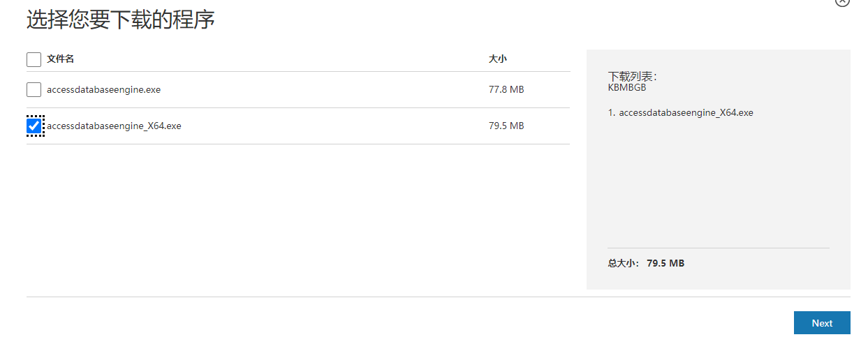This screenshot has height=344, width=868.
Task: Click accessdatabaseengine_X64.exe name in the file table
Action: coord(114,126)
